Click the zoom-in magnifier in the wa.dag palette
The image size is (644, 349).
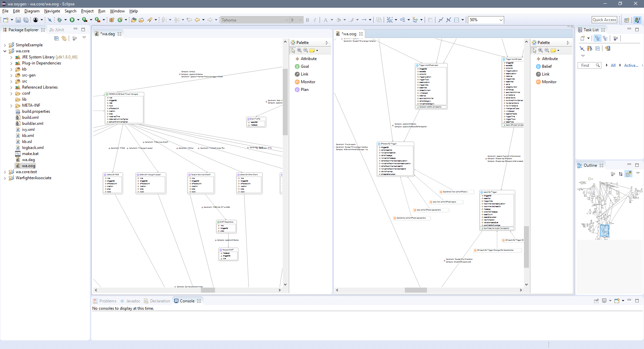299,50
